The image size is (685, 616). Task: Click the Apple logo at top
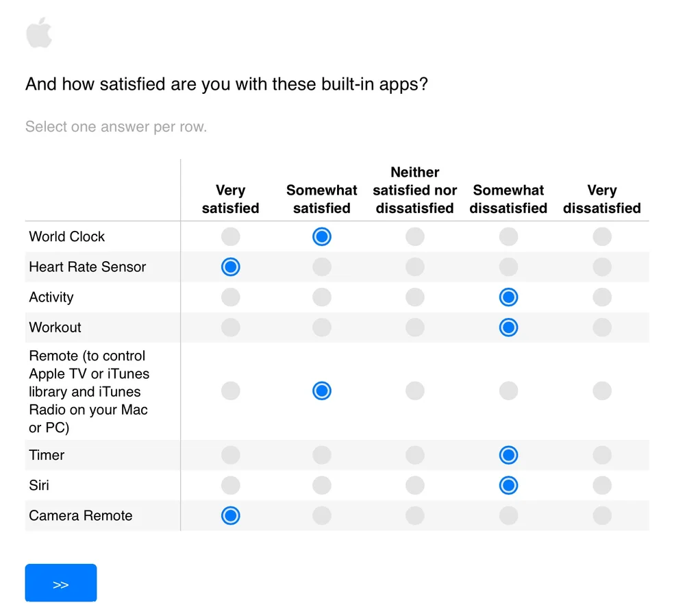pyautogui.click(x=39, y=33)
